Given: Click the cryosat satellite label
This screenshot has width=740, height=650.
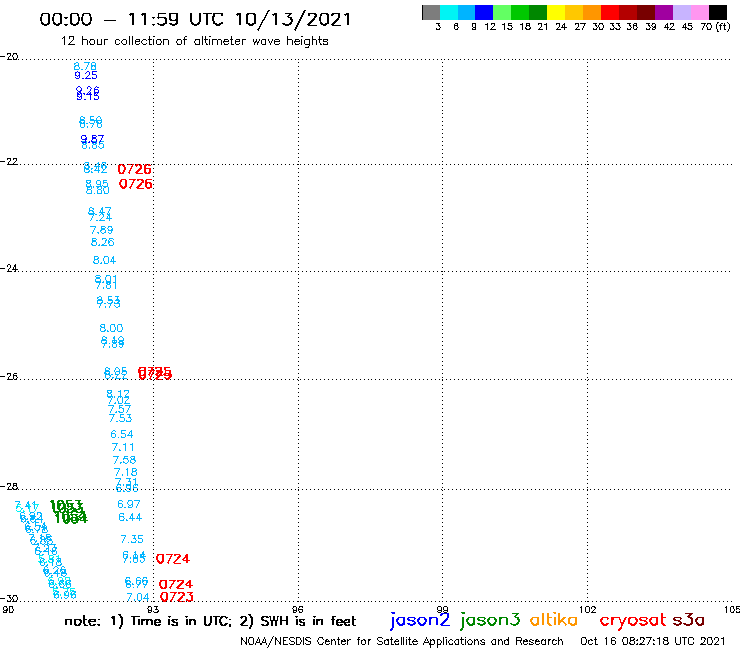Looking at the screenshot, I should click(632, 621).
